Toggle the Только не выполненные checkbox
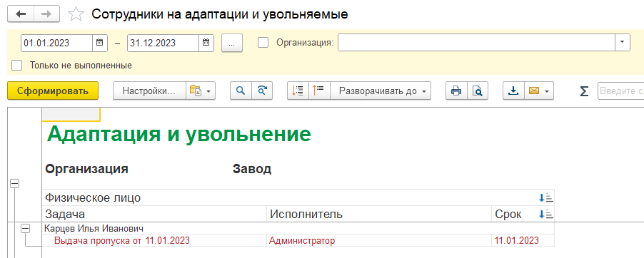The image size is (644, 258). [17, 66]
